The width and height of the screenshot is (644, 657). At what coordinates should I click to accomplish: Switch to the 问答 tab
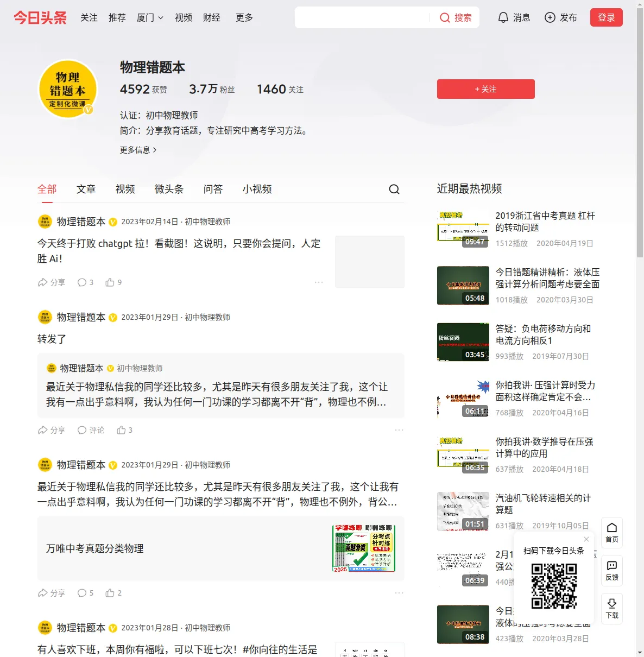click(213, 189)
